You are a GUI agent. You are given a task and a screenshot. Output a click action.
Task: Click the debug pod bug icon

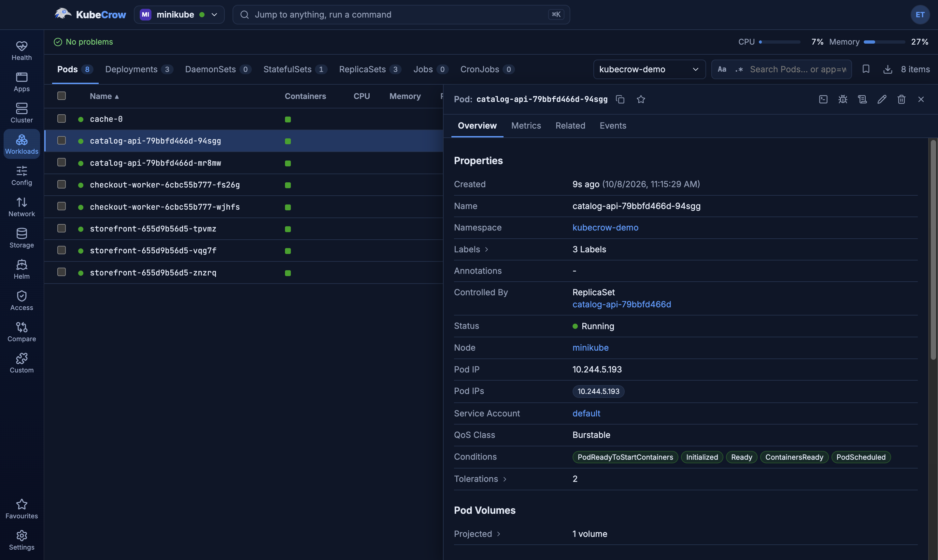point(843,99)
